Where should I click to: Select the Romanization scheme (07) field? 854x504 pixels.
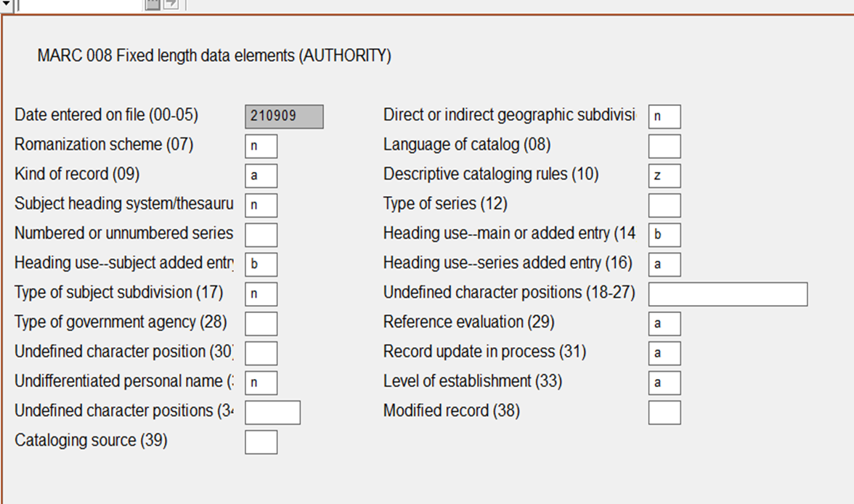point(261,146)
